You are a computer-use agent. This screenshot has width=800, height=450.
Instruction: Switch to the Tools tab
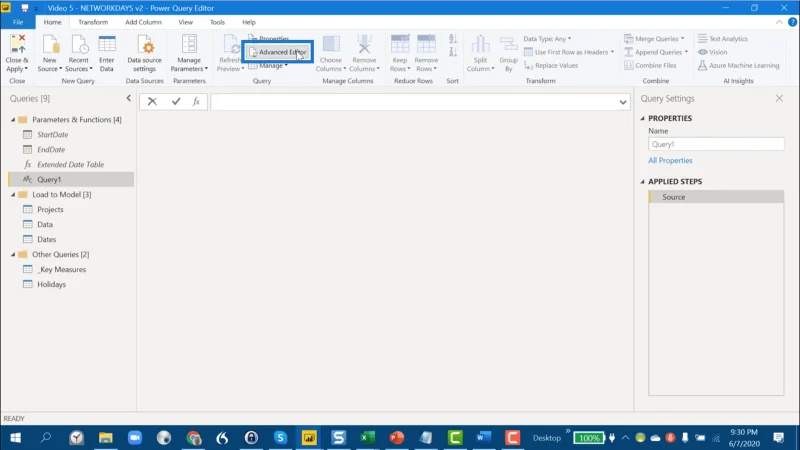tap(217, 22)
